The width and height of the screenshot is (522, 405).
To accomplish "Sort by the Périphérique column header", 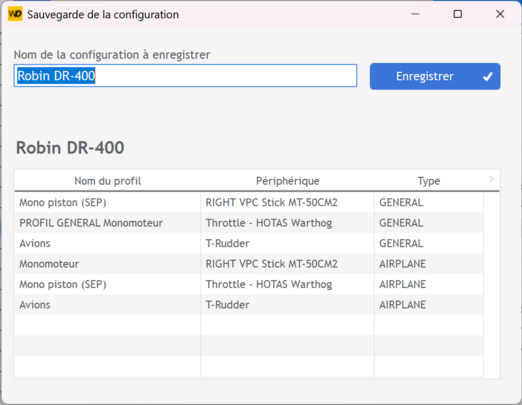I will (287, 181).
